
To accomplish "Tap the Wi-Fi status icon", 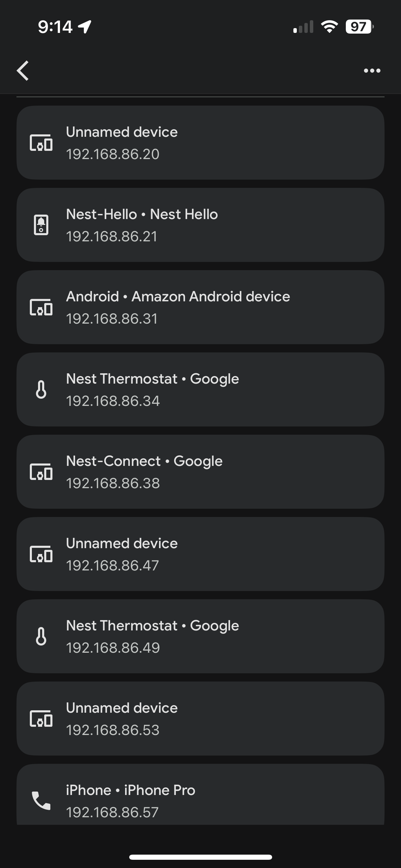I will tap(329, 27).
